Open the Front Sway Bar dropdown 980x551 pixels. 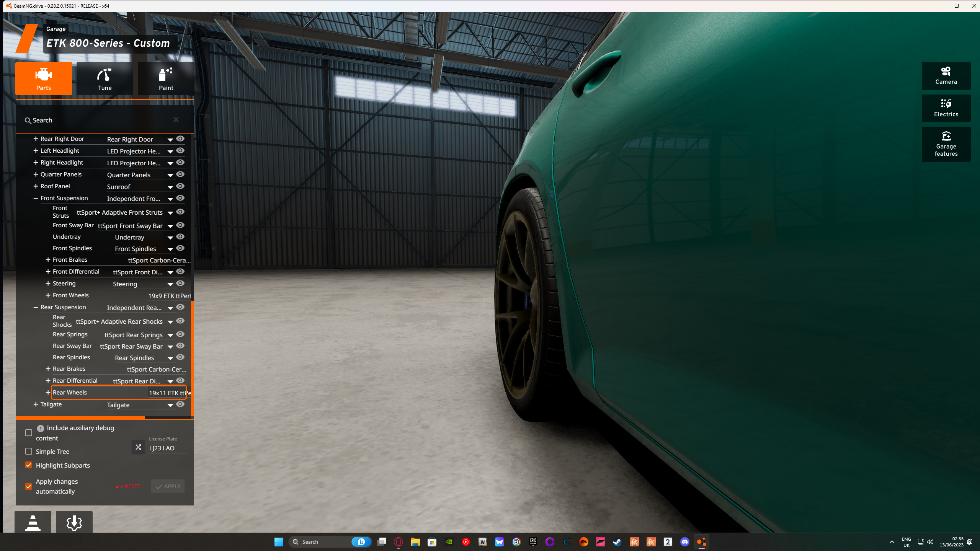click(x=170, y=226)
